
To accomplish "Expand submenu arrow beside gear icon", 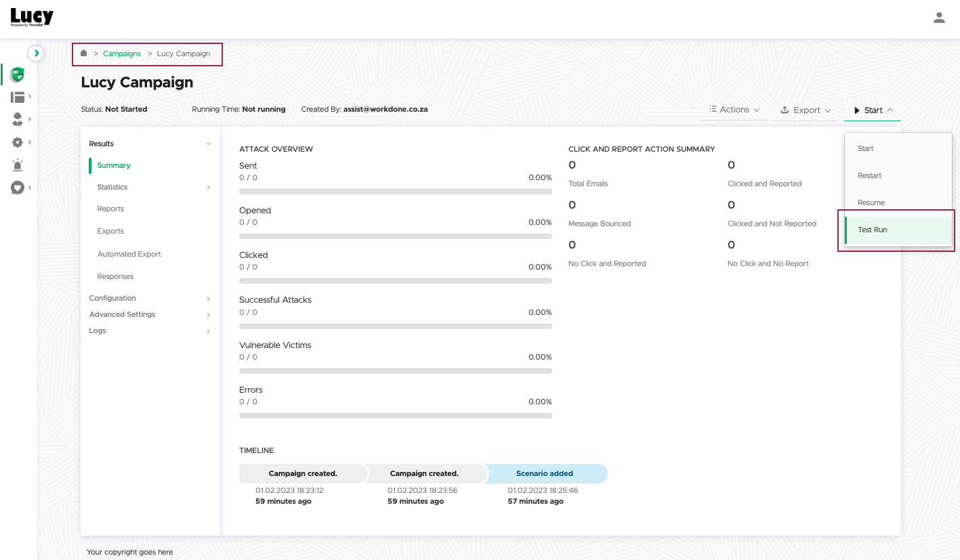I will point(30,142).
